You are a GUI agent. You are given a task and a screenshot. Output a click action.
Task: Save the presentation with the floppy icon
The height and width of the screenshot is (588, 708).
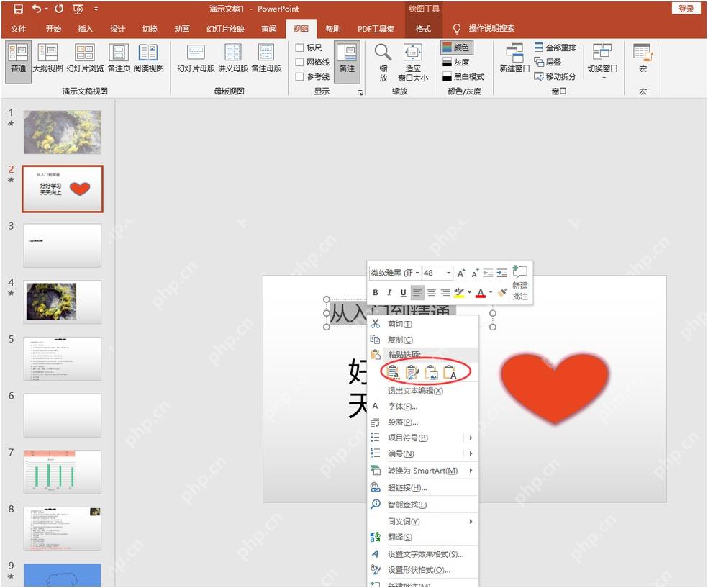tap(18, 9)
